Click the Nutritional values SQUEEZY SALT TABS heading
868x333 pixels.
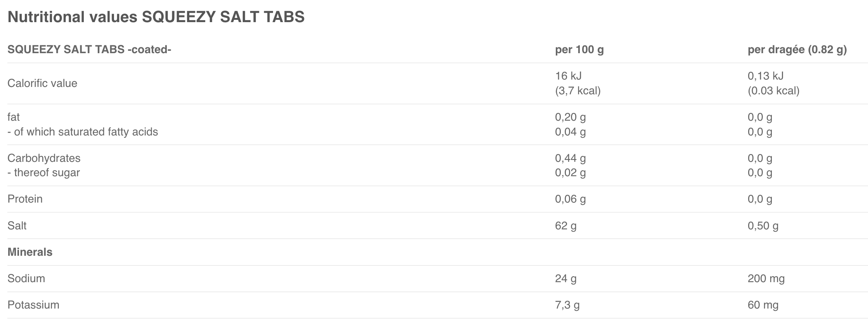click(x=156, y=17)
